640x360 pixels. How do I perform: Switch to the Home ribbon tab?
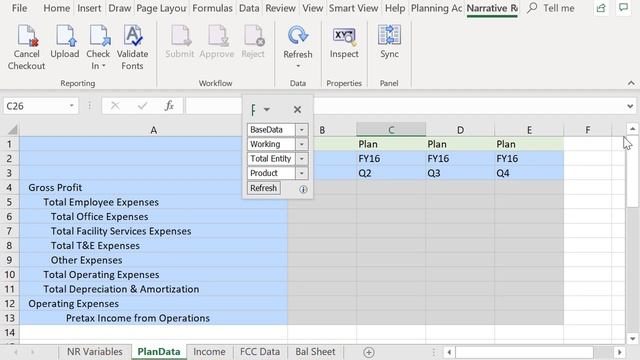point(56,8)
